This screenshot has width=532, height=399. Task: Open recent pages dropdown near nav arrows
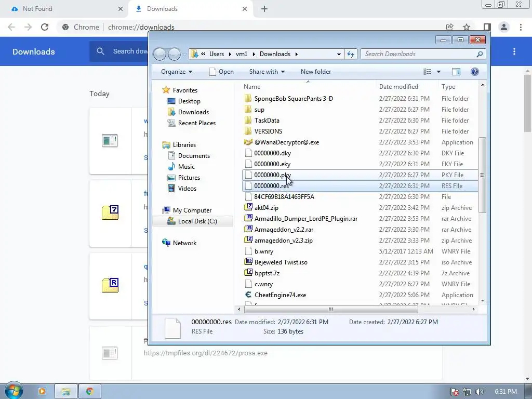pos(184,54)
